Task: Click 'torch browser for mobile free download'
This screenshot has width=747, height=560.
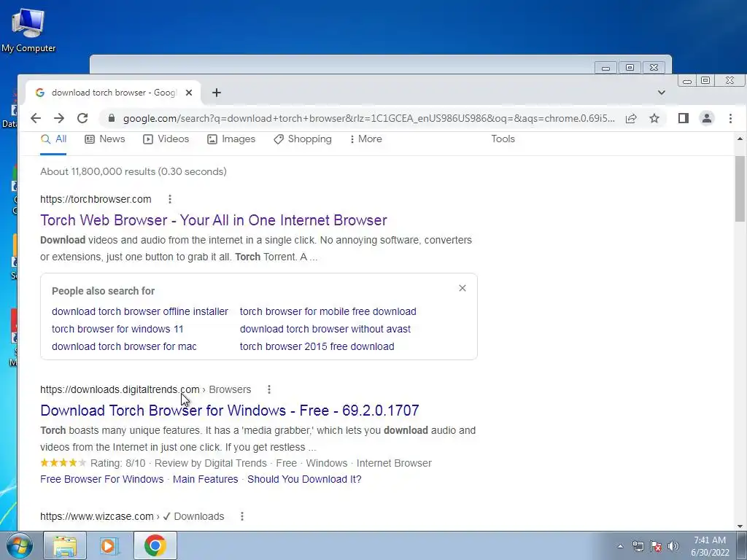Action: [x=328, y=311]
